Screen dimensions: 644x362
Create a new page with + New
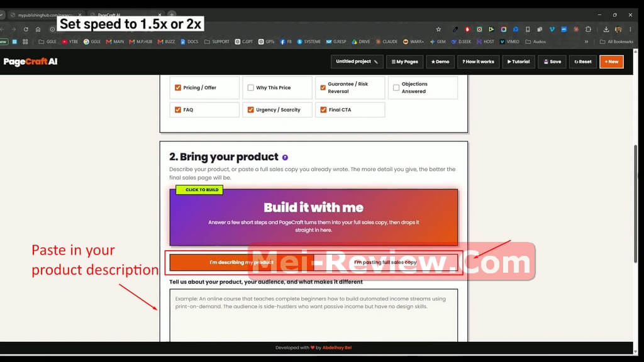click(x=611, y=62)
